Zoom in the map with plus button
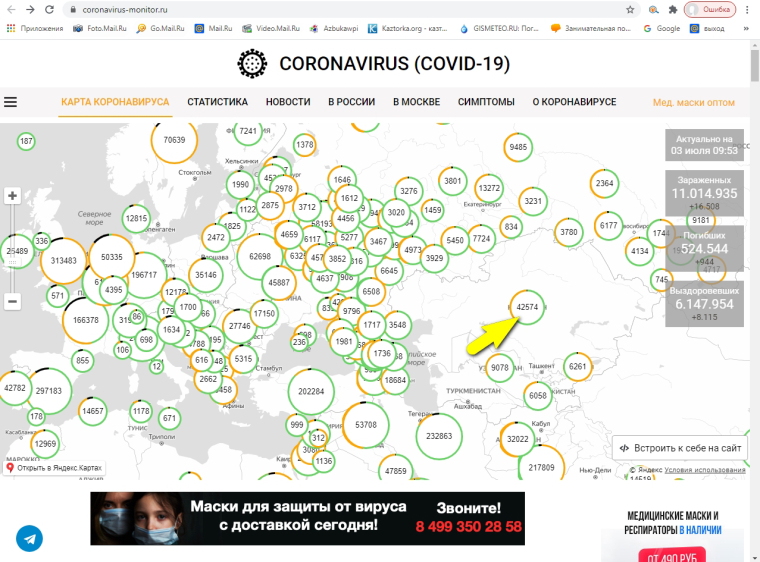Viewport: 760px width, 562px height. (x=12, y=196)
